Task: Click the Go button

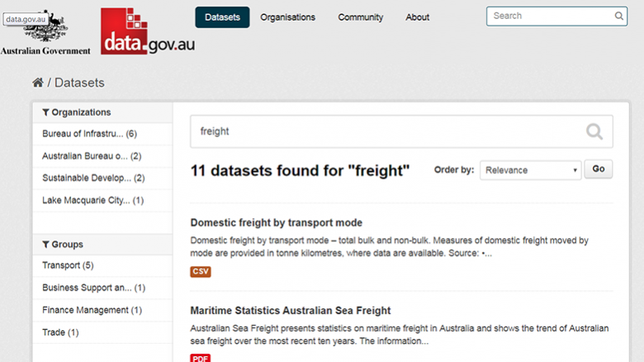Action: 598,169
